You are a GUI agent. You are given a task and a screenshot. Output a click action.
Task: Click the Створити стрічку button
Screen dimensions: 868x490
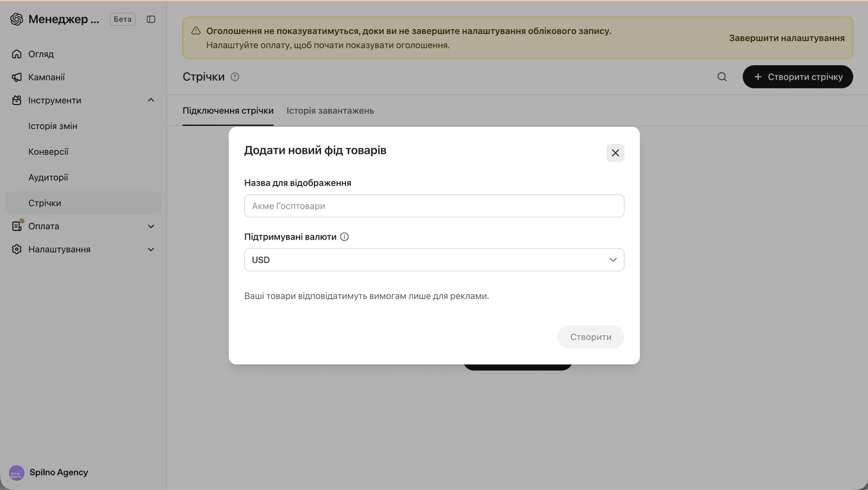click(x=797, y=77)
